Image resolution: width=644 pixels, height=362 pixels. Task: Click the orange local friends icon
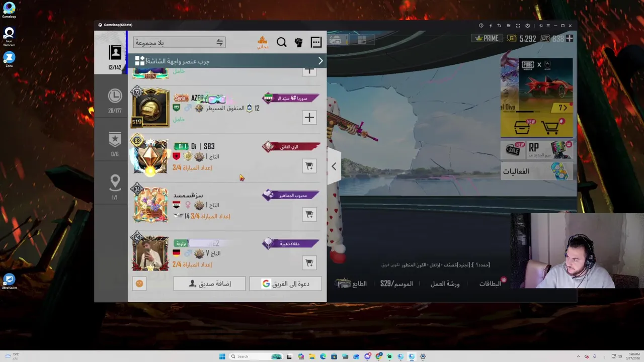click(x=262, y=42)
